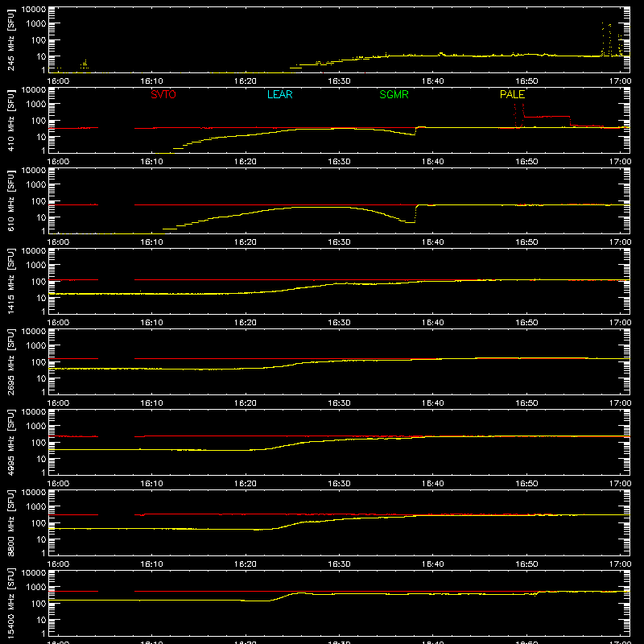Click the red elevated step in 410 MHz panel
Viewport: 644px width, 644px height.
[x=547, y=117]
